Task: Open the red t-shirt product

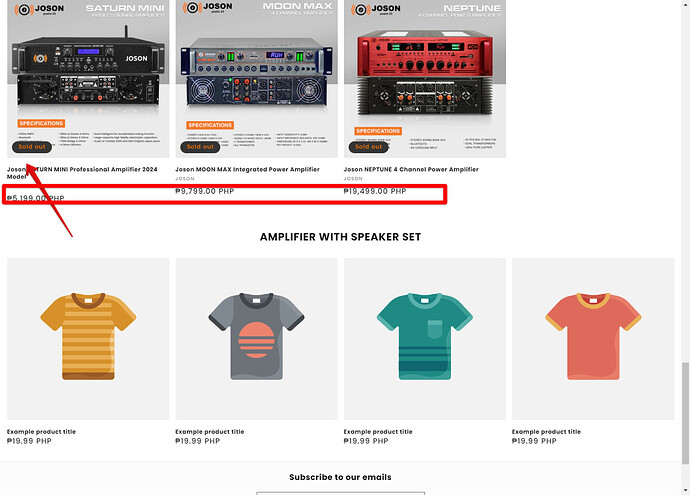Action: pyautogui.click(x=593, y=339)
